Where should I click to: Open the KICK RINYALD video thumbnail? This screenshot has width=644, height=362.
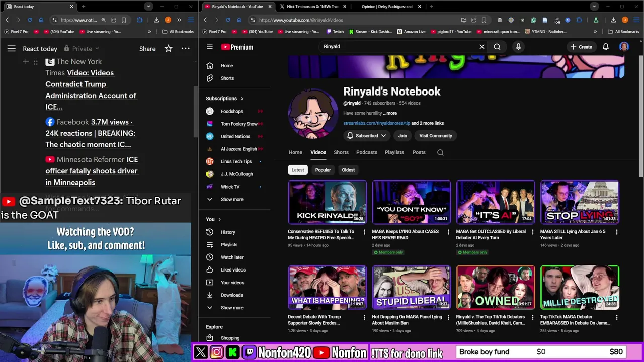point(328,202)
